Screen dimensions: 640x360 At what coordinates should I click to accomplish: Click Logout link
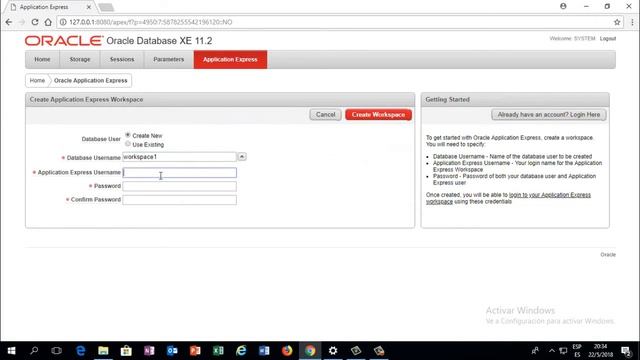click(x=608, y=38)
